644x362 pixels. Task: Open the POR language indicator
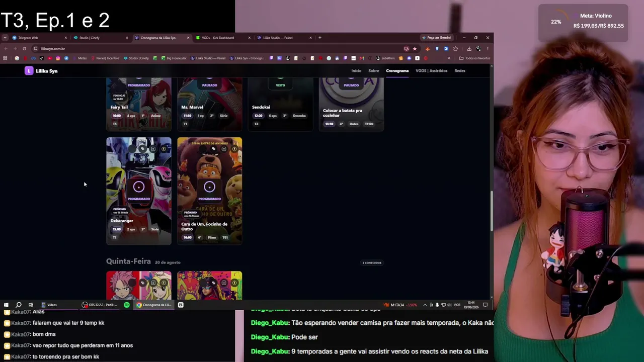coord(457,305)
